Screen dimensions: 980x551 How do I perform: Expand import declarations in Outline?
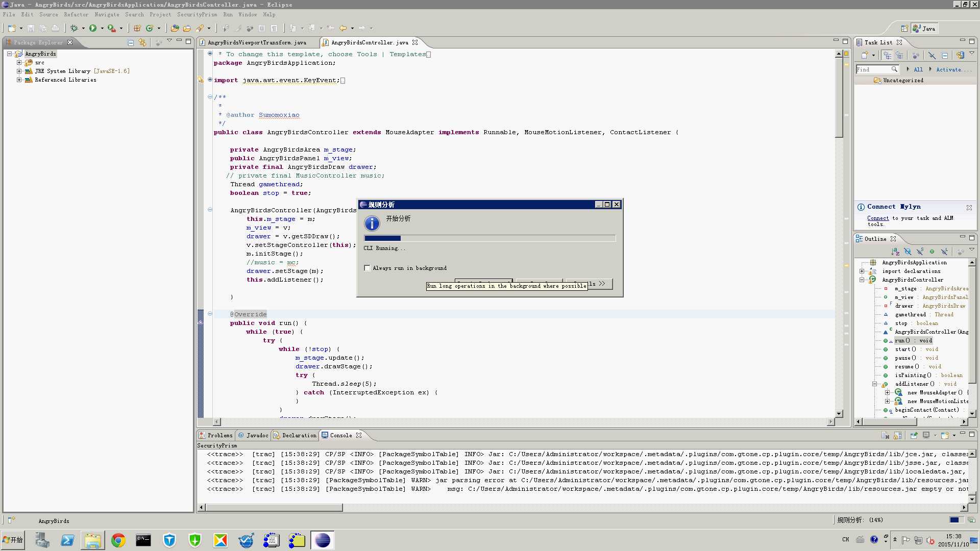[x=862, y=271]
